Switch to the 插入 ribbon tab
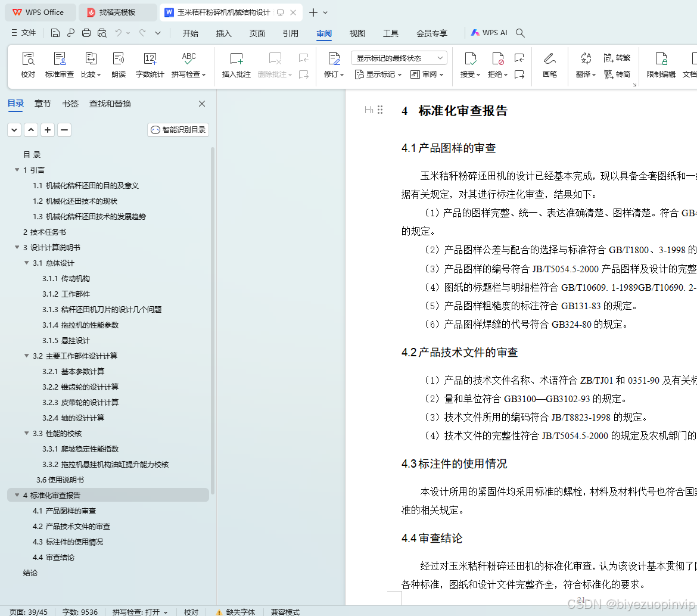The height and width of the screenshot is (616, 697). 223,33
